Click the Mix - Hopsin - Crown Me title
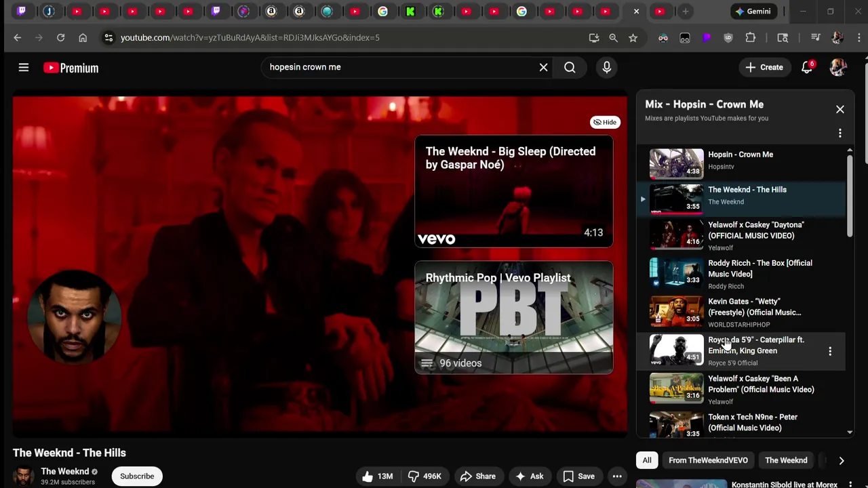Viewport: 868px width, 488px height. point(704,104)
